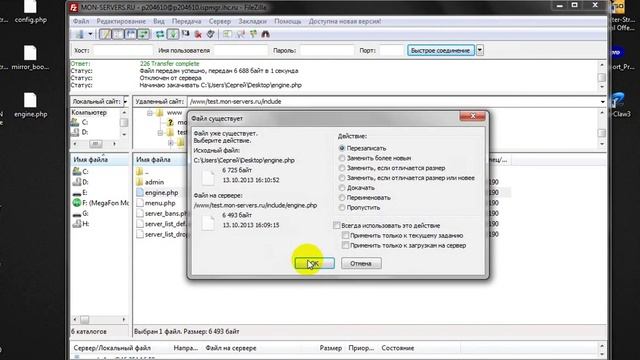
Task: Focus the Хост input field
Action: click(x=123, y=50)
